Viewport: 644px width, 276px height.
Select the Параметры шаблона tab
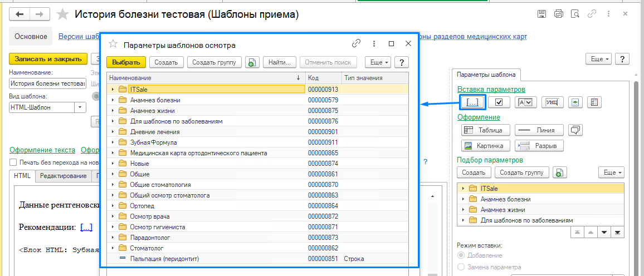pos(486,75)
